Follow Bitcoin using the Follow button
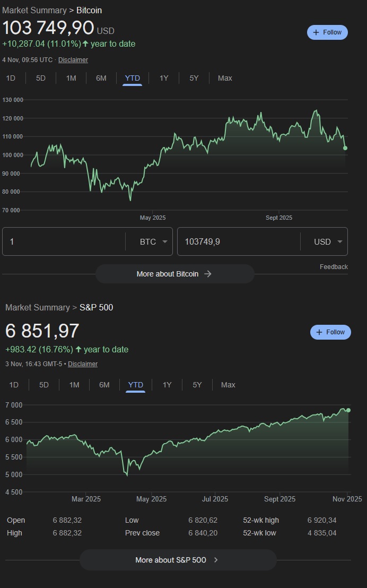Screen dimensions: 367x588 (327, 32)
